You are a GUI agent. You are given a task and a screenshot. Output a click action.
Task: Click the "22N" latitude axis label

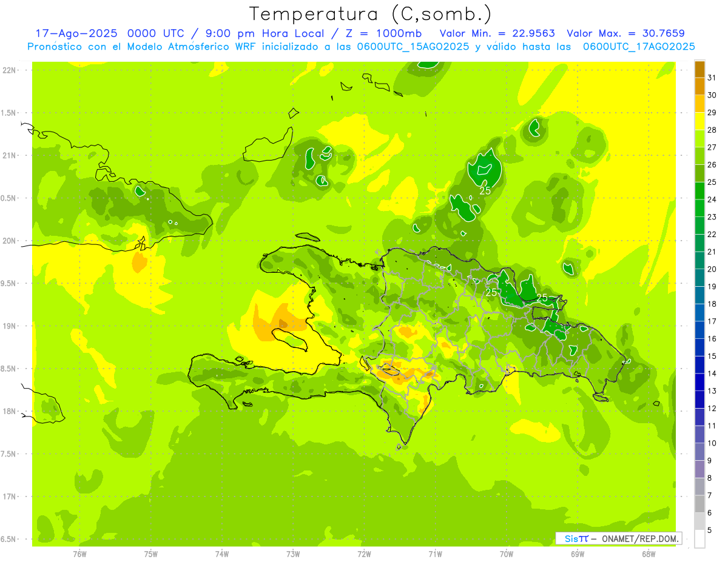click(x=9, y=70)
